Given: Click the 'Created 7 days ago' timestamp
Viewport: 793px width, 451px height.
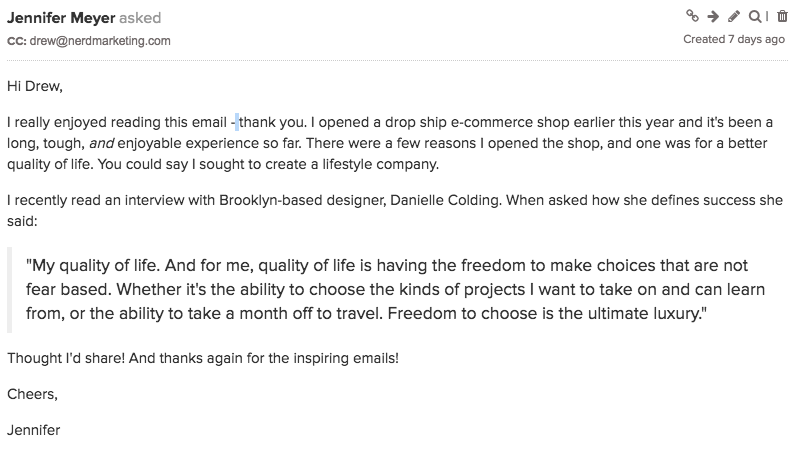Looking at the screenshot, I should pos(734,39).
